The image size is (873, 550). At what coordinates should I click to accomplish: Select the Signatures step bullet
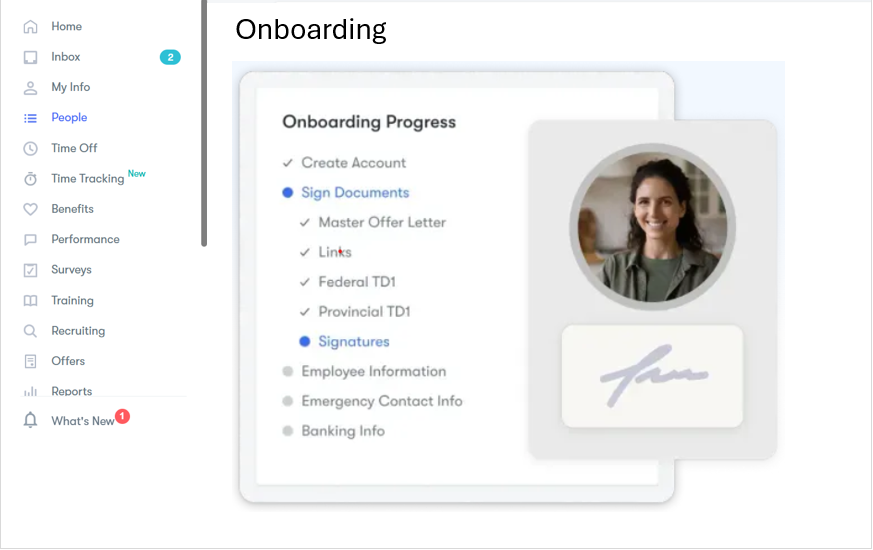point(305,342)
